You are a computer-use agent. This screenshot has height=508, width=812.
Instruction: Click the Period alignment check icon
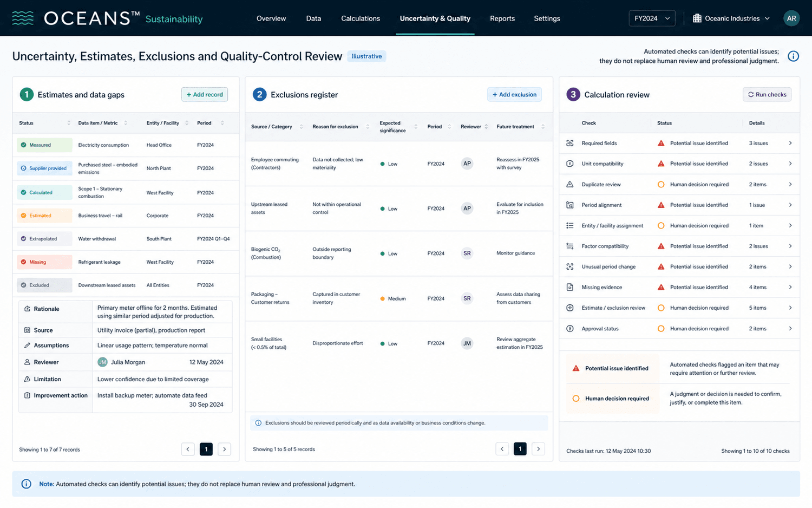pos(569,205)
